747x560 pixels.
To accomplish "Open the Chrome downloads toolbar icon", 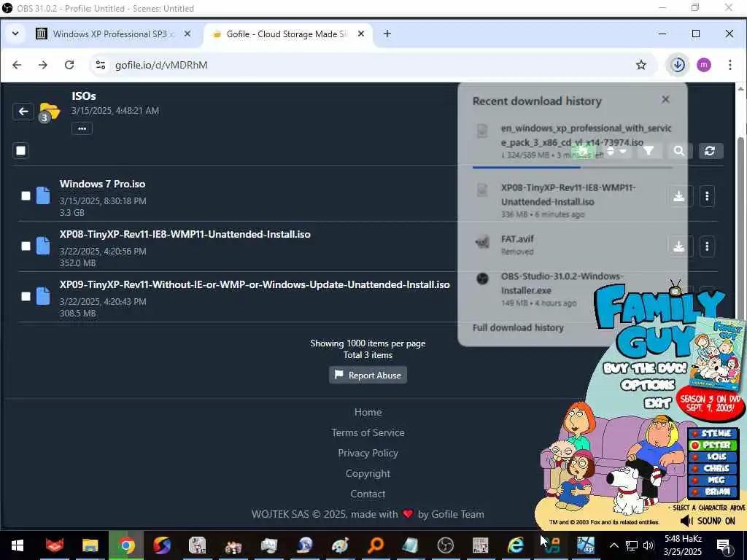I will [678, 65].
